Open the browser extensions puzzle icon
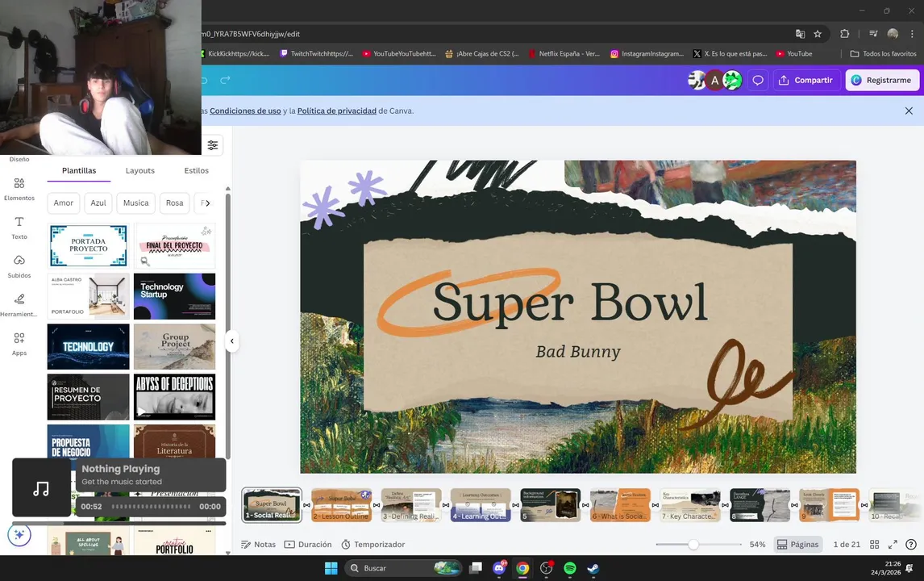 click(x=844, y=34)
